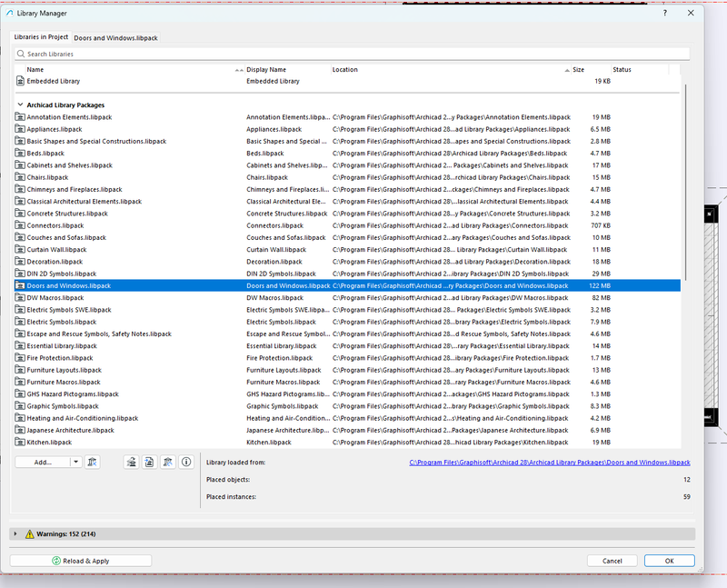Confirm with the OK button
The height and width of the screenshot is (588, 727).
click(669, 561)
